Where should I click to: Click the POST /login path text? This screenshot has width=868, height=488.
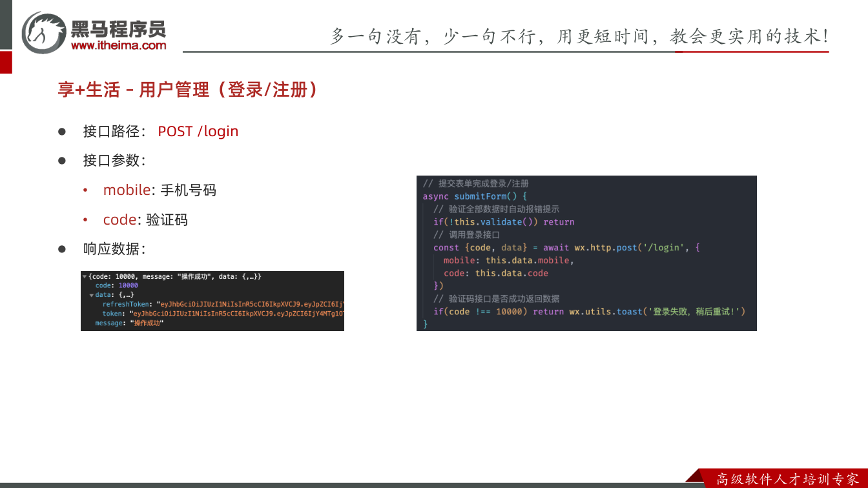click(198, 131)
